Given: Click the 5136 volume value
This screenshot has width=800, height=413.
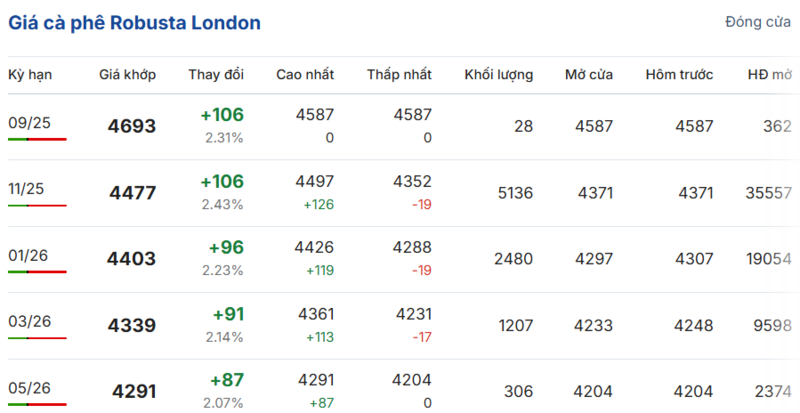Looking at the screenshot, I should pyautogui.click(x=513, y=192).
